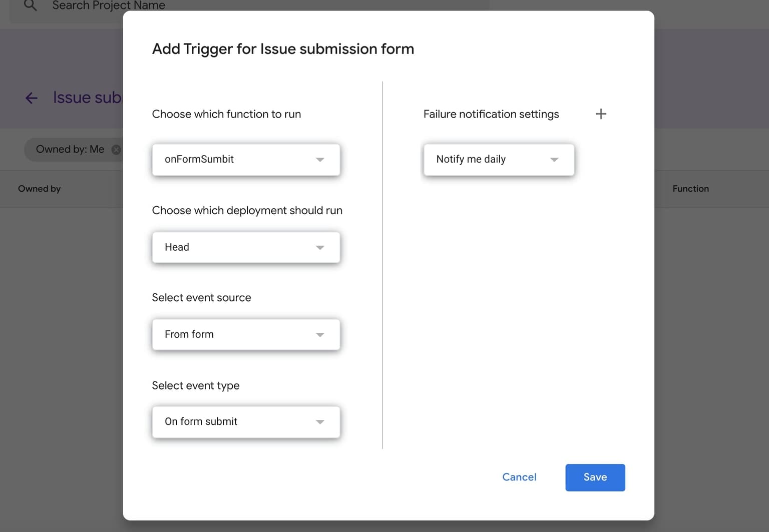Click the arrow in the function selector
The width and height of the screenshot is (769, 532).
[320, 160]
